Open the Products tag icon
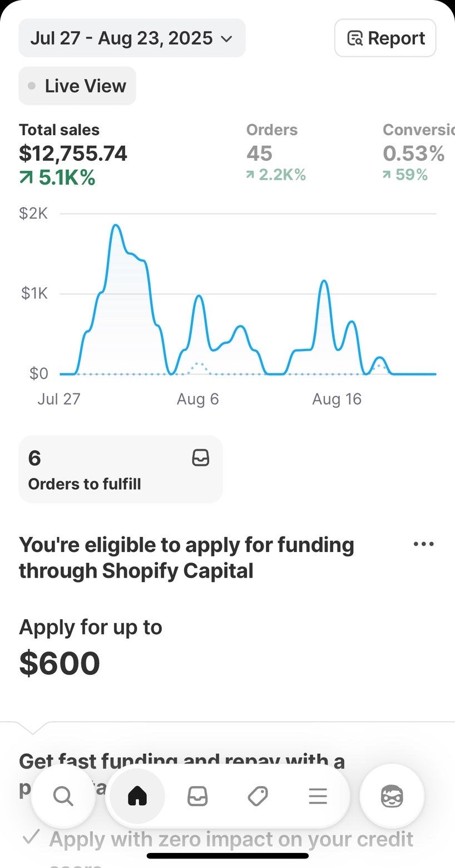 pyautogui.click(x=258, y=797)
